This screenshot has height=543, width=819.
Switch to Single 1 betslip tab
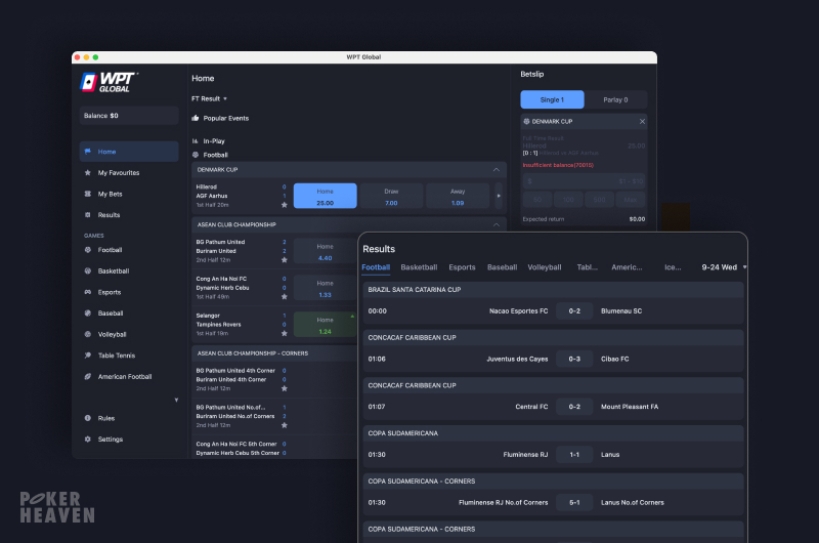point(552,100)
